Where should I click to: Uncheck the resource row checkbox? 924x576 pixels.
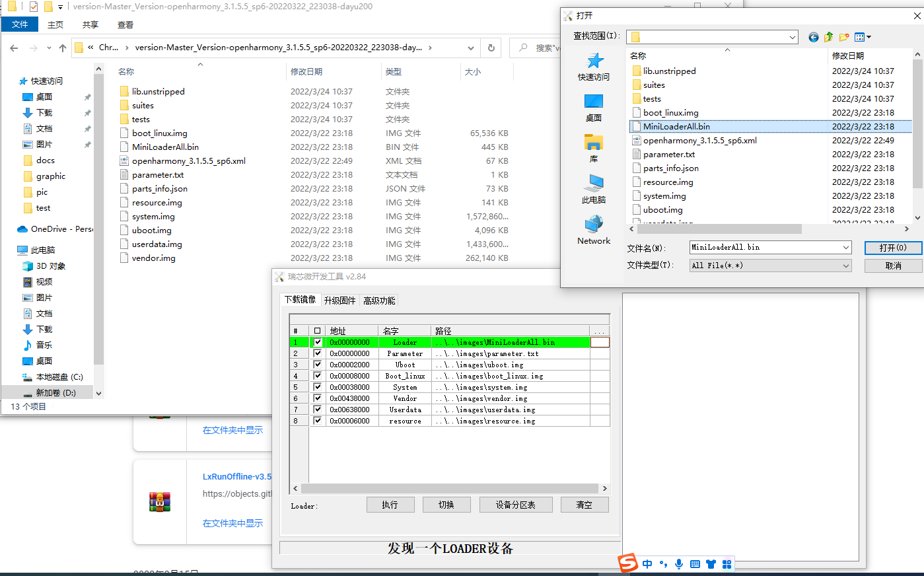(318, 421)
